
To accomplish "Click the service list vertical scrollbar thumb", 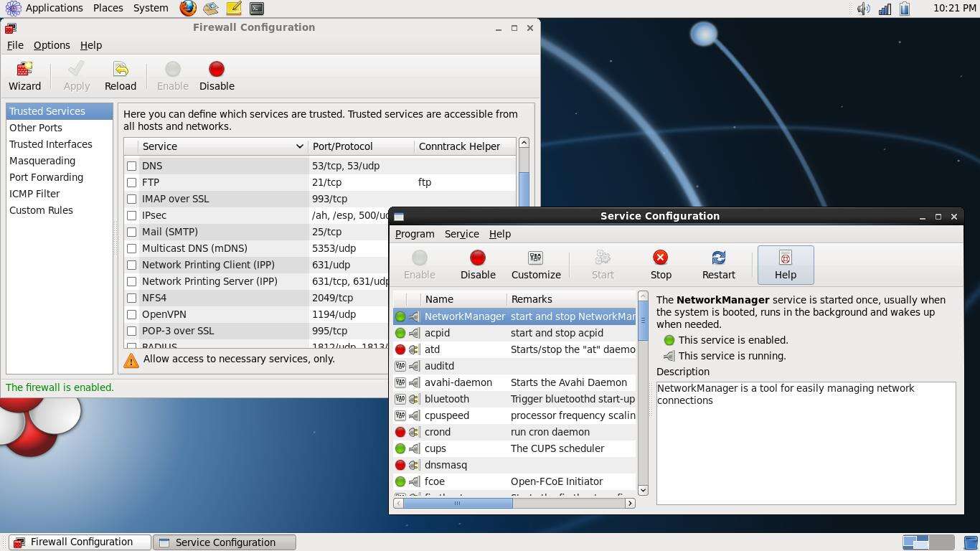I will pyautogui.click(x=643, y=321).
